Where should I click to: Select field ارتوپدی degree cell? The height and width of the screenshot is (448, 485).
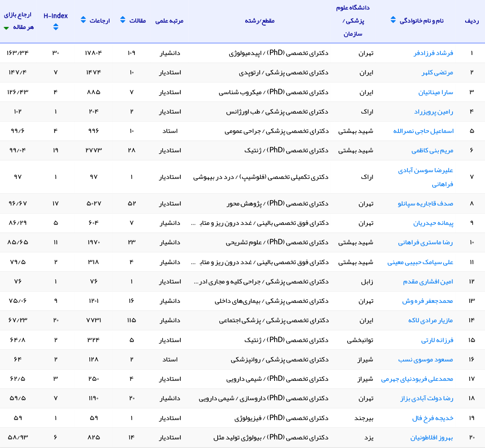point(284,73)
